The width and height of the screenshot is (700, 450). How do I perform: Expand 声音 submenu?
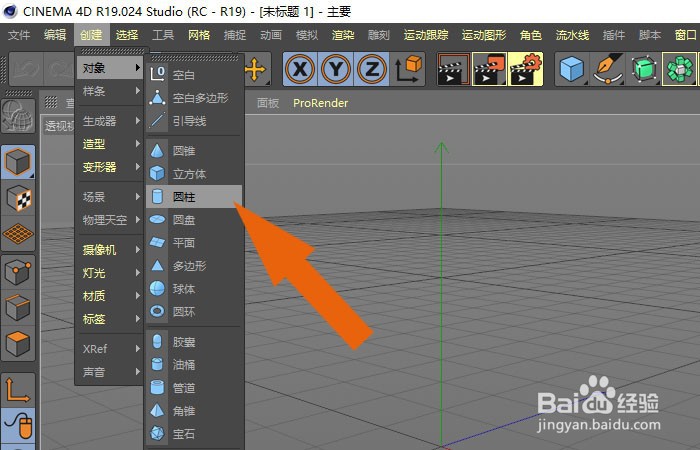(110, 372)
